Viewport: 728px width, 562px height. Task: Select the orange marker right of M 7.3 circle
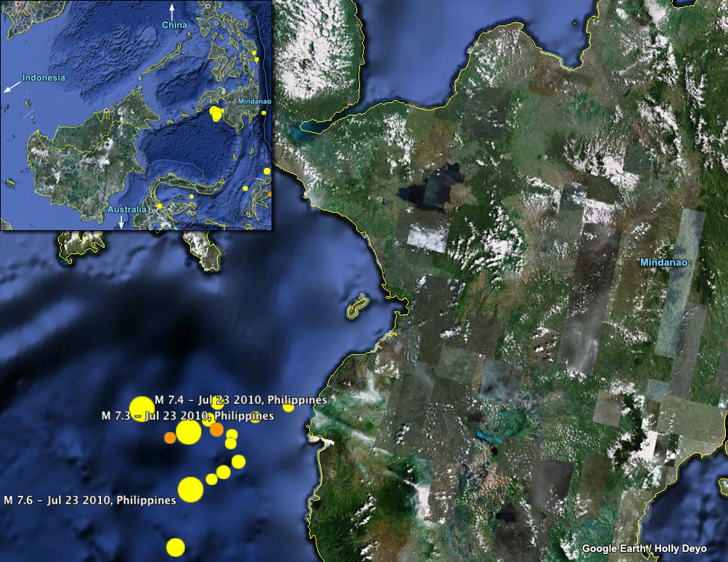point(216,429)
